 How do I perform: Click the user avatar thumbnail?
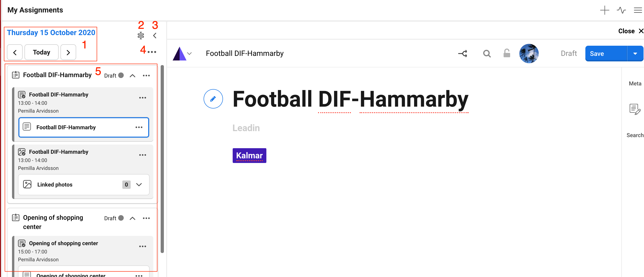(x=529, y=54)
